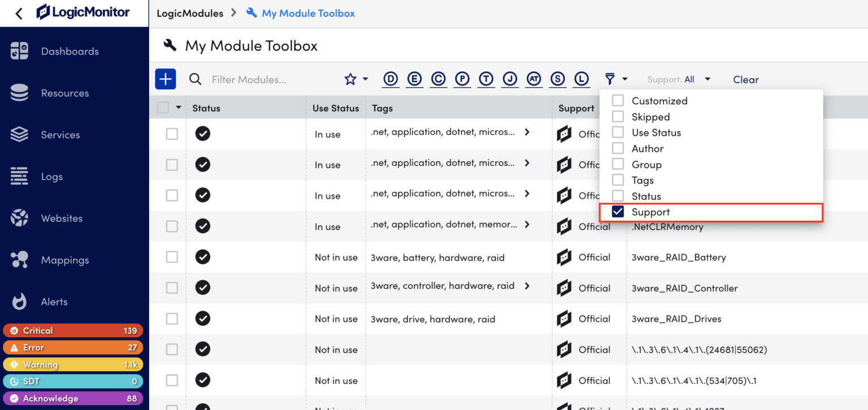Screen dimensions: 868x410
Task: Click the Critical alerts count bar
Action: pos(73,330)
